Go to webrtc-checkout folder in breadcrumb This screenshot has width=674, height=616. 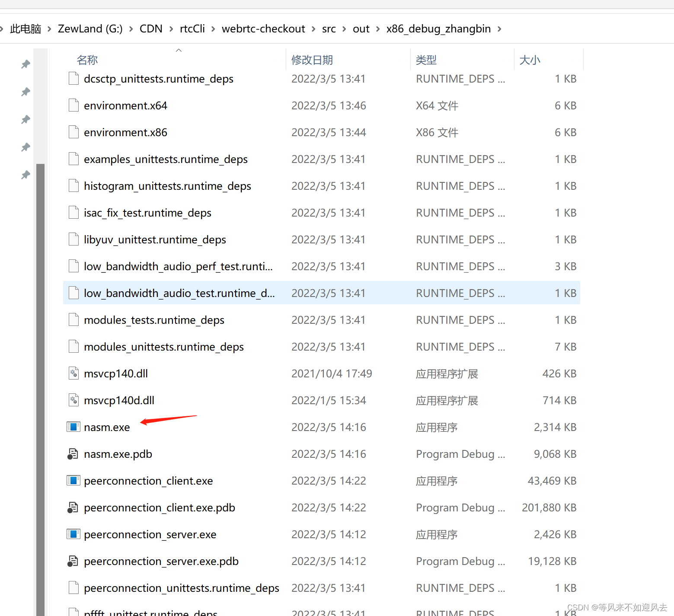tap(263, 29)
